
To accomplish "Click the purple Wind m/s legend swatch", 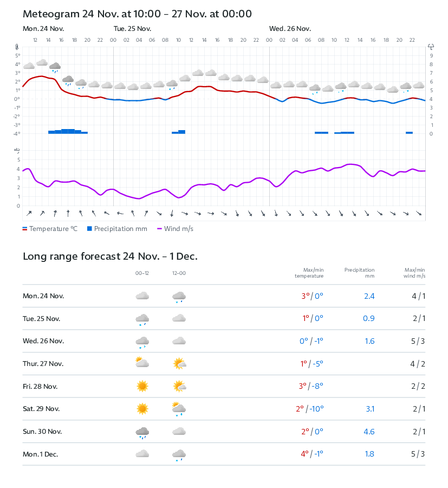I will point(160,229).
